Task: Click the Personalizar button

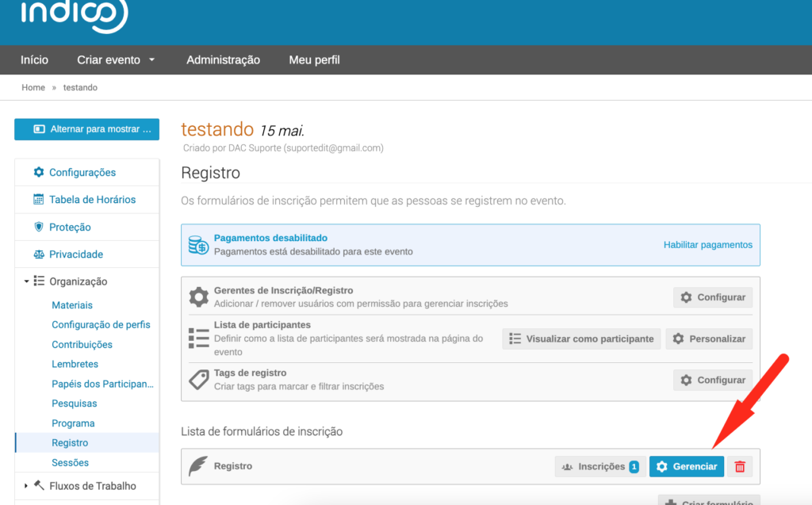Action: [709, 339]
